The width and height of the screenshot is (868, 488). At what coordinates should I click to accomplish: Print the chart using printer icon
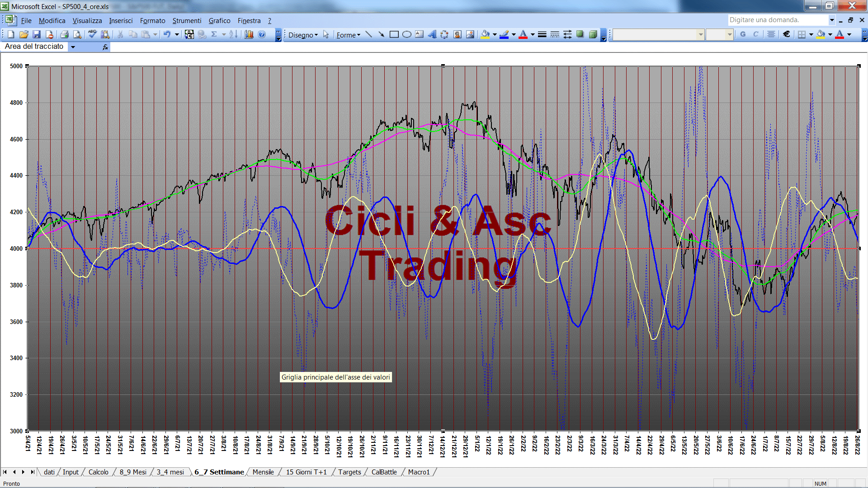click(x=64, y=34)
